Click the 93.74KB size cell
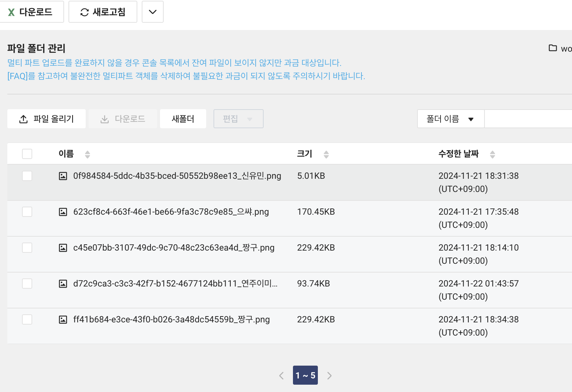This screenshot has height=392, width=572. coord(313,284)
